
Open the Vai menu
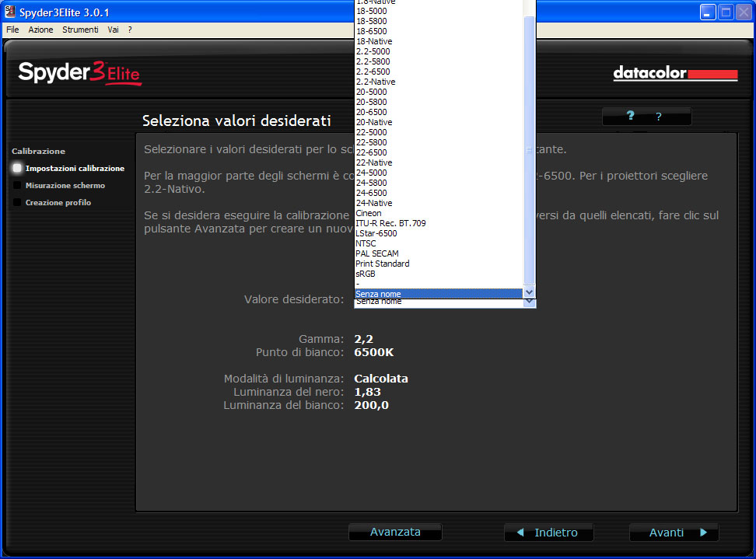[113, 30]
